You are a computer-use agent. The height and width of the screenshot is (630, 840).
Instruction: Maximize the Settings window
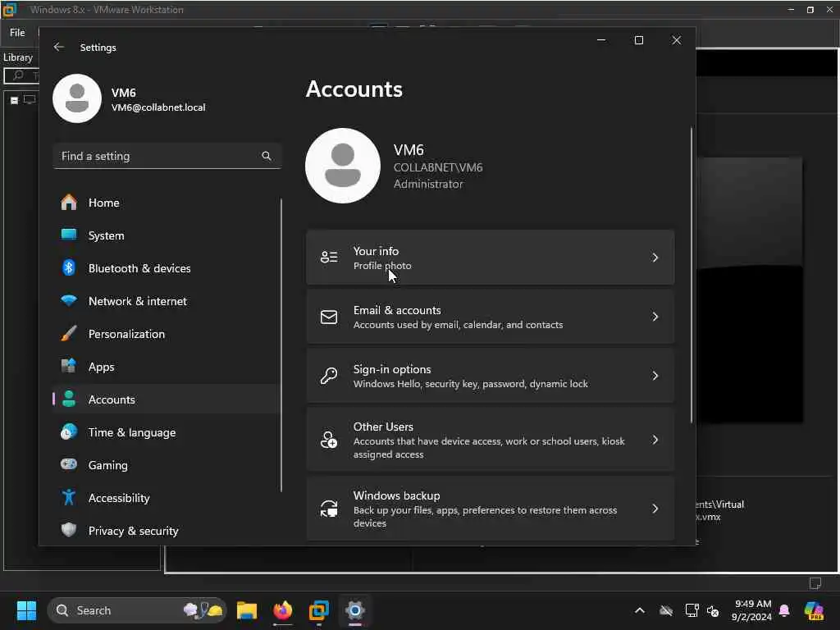click(x=638, y=40)
